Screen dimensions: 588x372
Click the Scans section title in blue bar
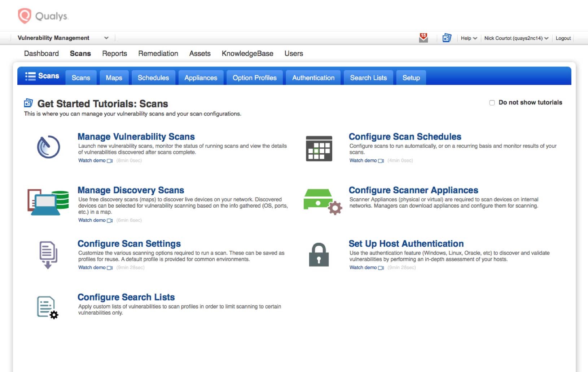tap(49, 76)
